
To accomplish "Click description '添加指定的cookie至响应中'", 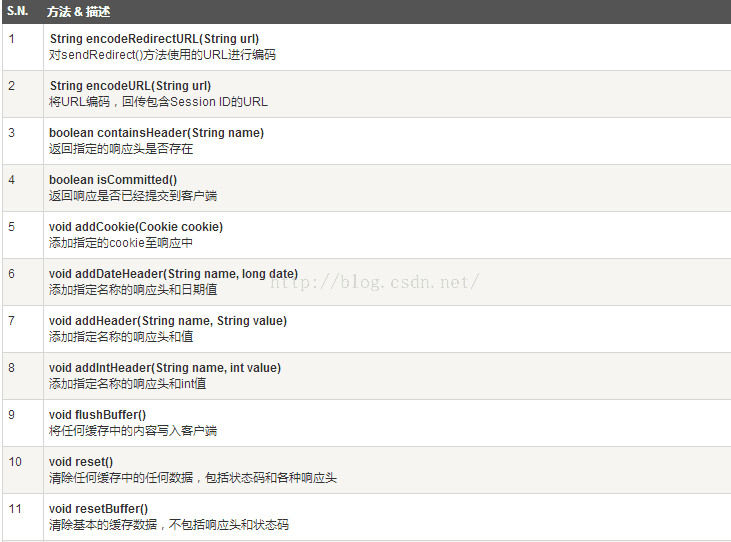I will point(121,243).
